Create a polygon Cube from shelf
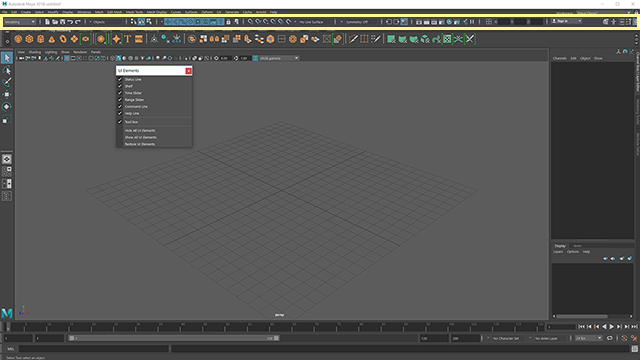 (29, 39)
